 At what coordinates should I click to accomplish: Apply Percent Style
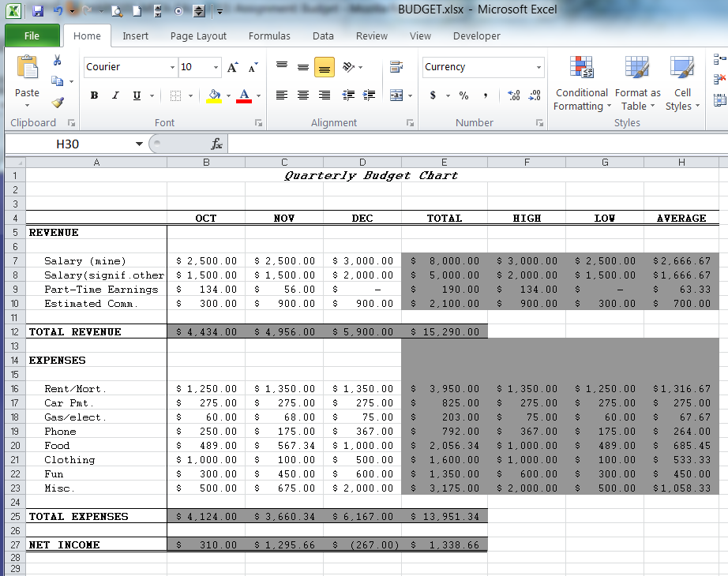[x=463, y=95]
